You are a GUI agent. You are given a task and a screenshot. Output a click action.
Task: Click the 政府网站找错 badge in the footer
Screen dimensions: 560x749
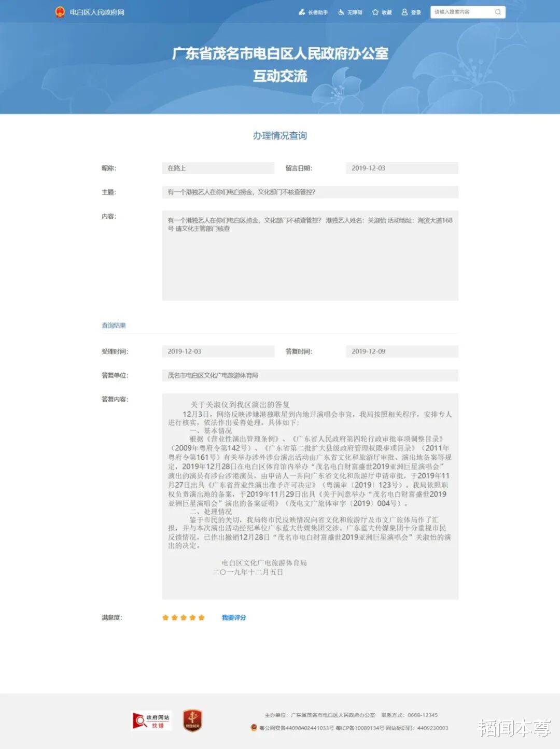coord(151,721)
